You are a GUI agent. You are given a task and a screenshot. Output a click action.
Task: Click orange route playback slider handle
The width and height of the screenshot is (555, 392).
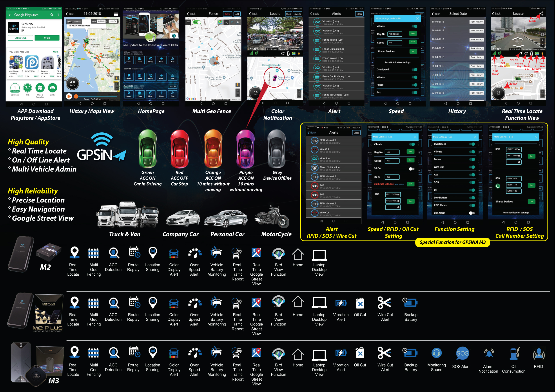click(76, 96)
